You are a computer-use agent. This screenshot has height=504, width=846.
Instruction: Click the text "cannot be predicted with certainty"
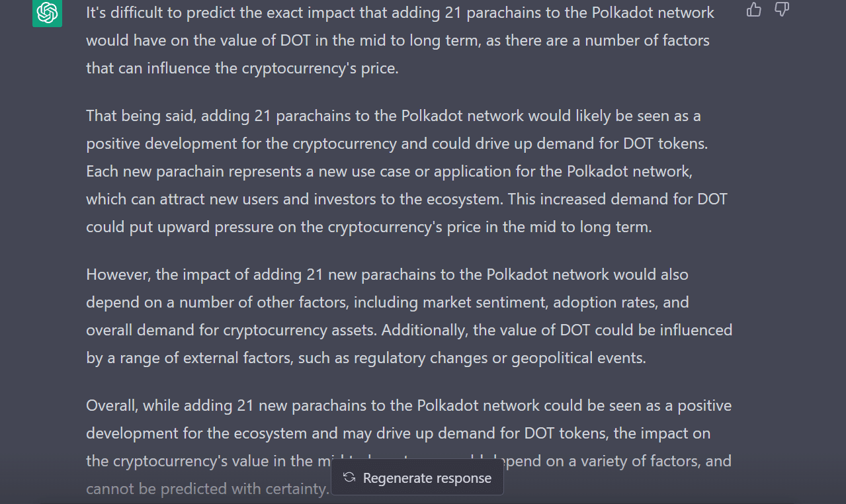tap(207, 489)
